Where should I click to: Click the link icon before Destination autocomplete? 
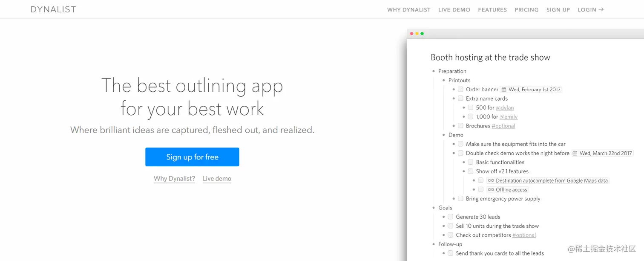(x=491, y=180)
